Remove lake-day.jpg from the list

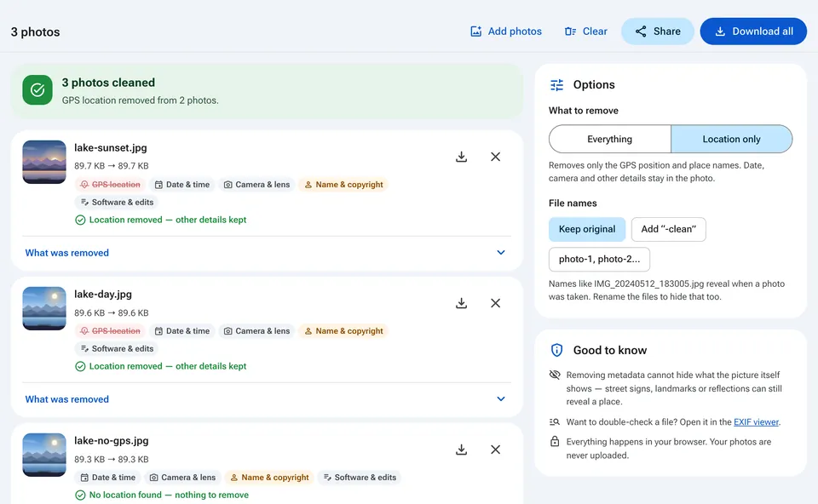tap(496, 303)
